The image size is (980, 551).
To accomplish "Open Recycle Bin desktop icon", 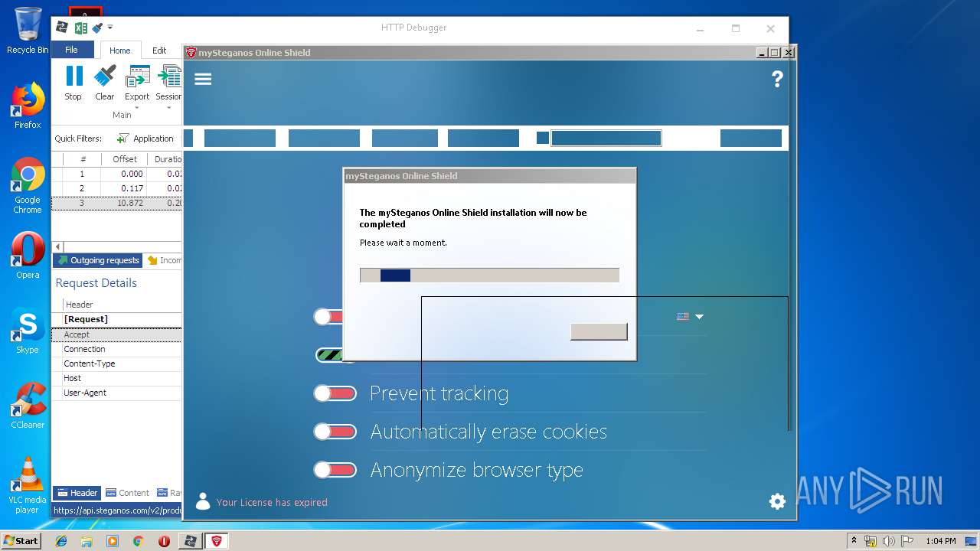I will click(28, 31).
